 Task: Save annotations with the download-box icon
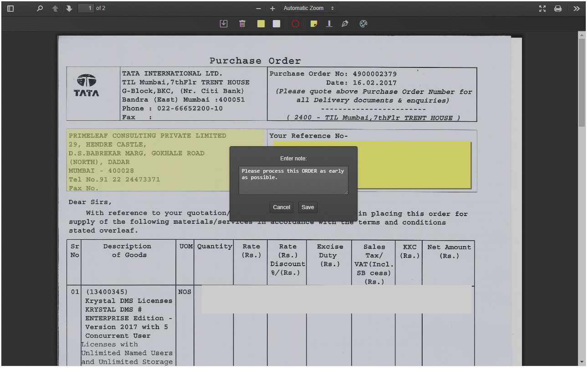(224, 24)
